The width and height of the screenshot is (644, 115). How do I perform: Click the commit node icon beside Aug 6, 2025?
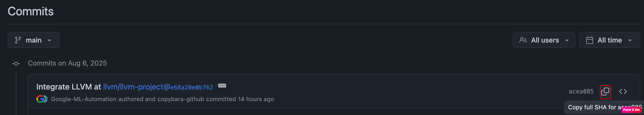(16, 64)
